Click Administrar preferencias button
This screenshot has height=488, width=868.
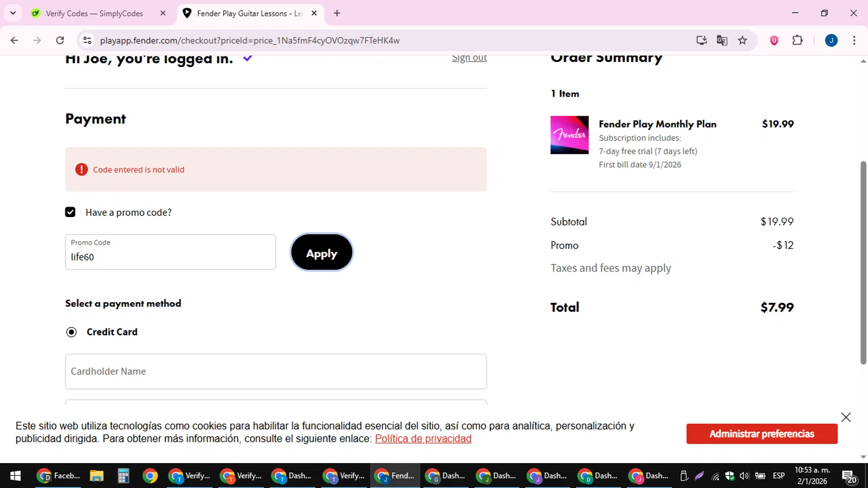coord(762,434)
